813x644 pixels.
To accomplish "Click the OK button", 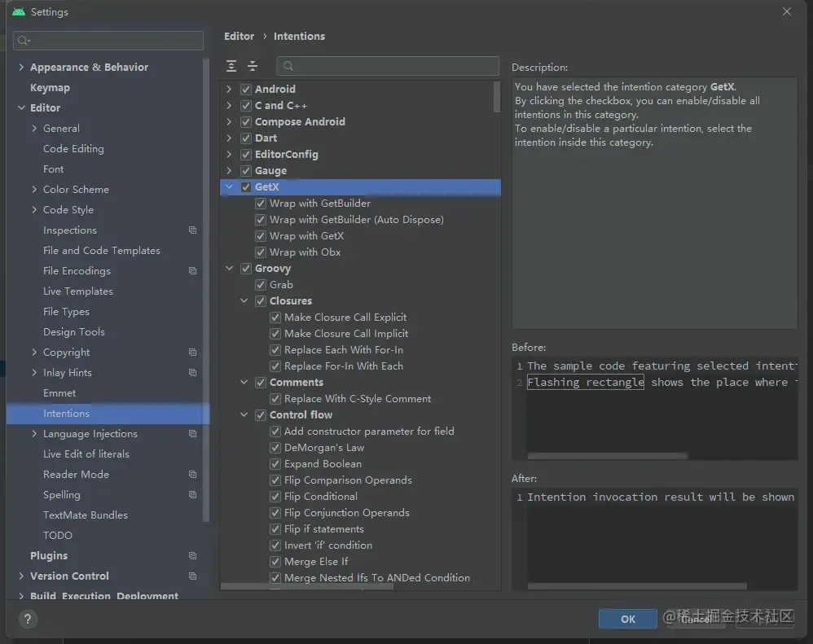I will pyautogui.click(x=627, y=619).
